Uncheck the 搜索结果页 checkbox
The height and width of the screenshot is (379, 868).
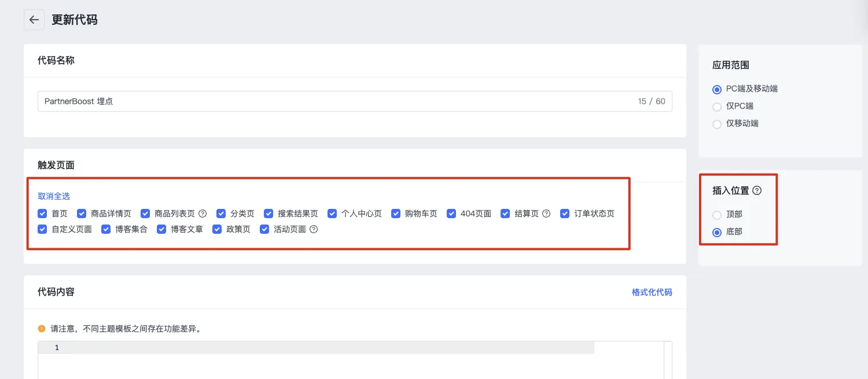click(268, 214)
